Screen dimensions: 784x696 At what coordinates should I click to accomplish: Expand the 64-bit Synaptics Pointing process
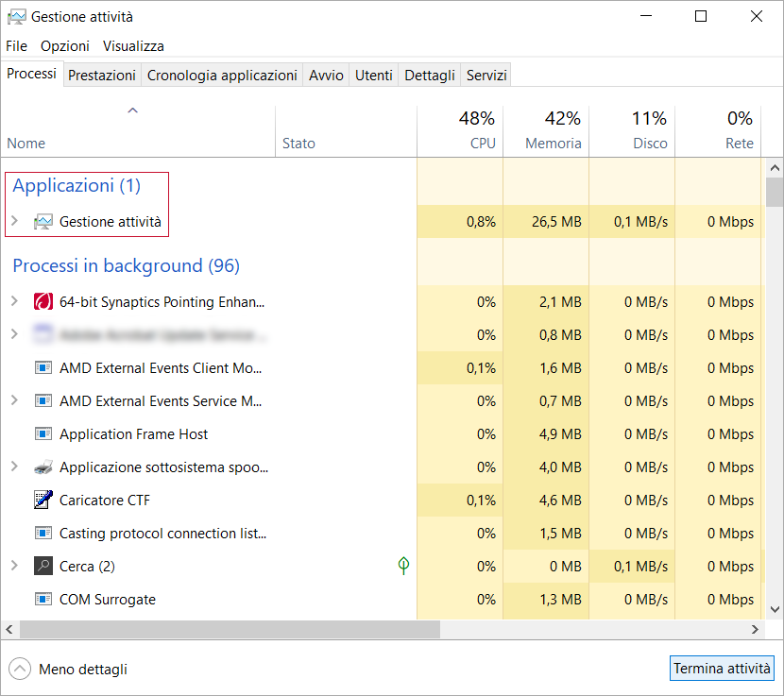(x=13, y=302)
